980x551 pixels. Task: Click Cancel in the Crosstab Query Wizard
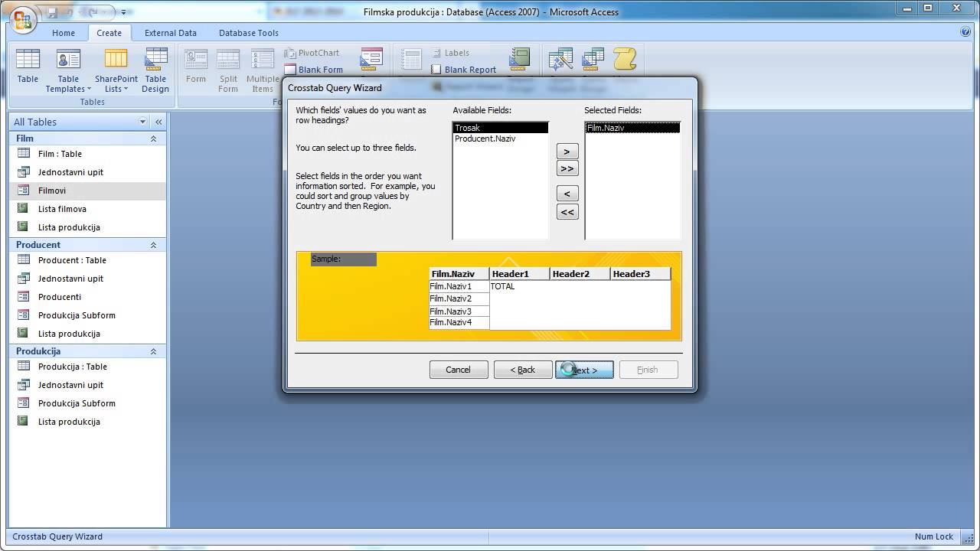point(459,370)
